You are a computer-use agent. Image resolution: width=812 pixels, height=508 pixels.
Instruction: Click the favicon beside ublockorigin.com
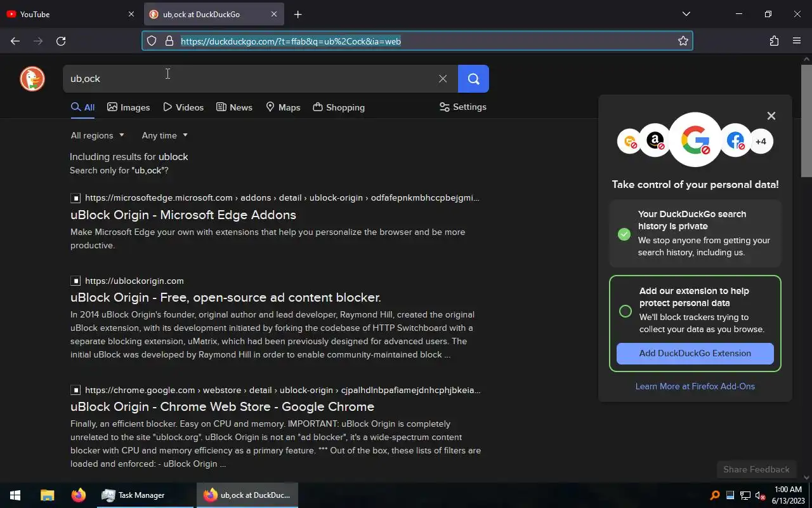tap(75, 281)
